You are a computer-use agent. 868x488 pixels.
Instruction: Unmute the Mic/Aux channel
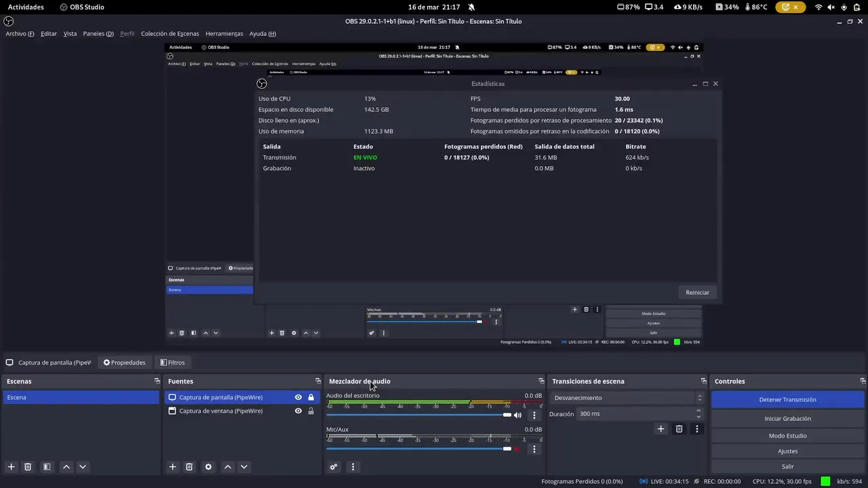point(518,449)
